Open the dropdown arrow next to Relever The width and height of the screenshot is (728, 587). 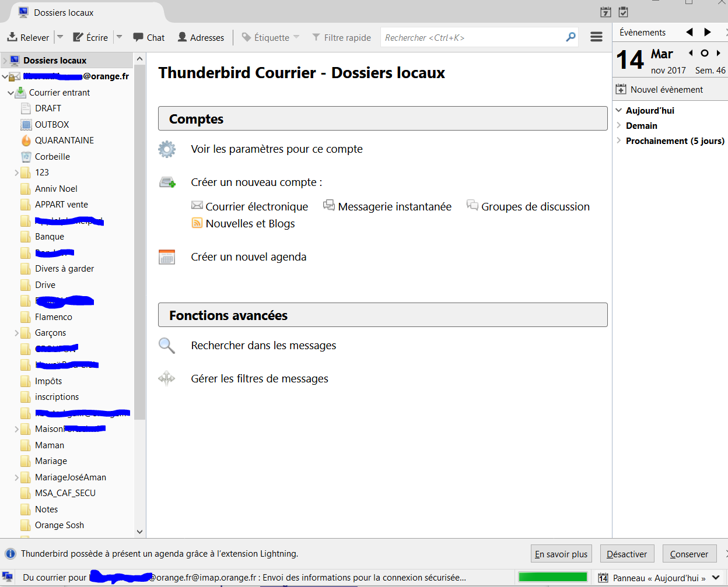[59, 37]
